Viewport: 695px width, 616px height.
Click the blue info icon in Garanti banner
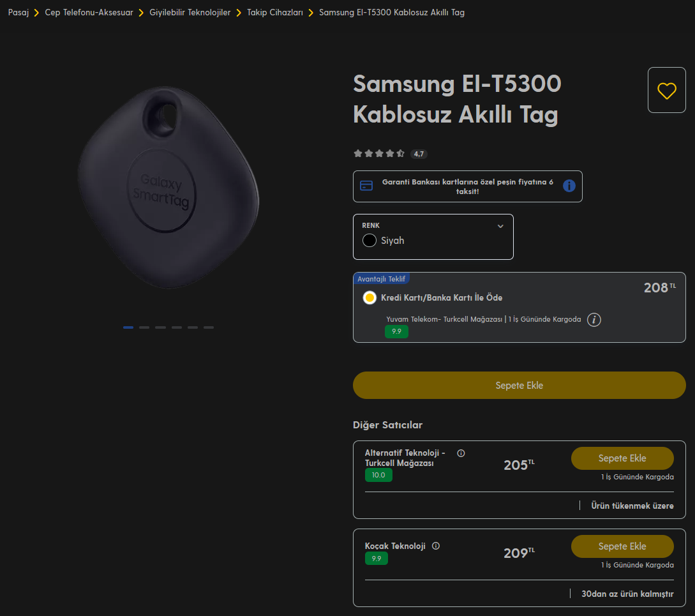[x=569, y=186]
